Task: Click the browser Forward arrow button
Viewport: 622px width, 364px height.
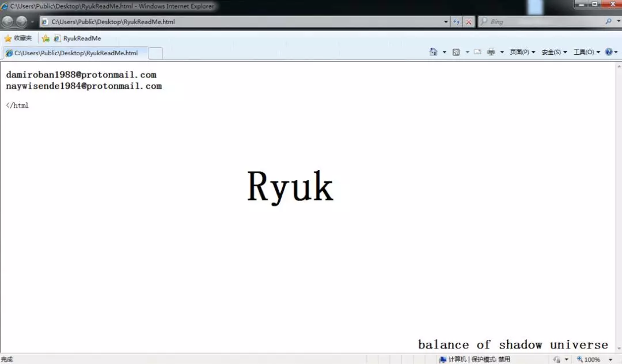Action: point(21,22)
